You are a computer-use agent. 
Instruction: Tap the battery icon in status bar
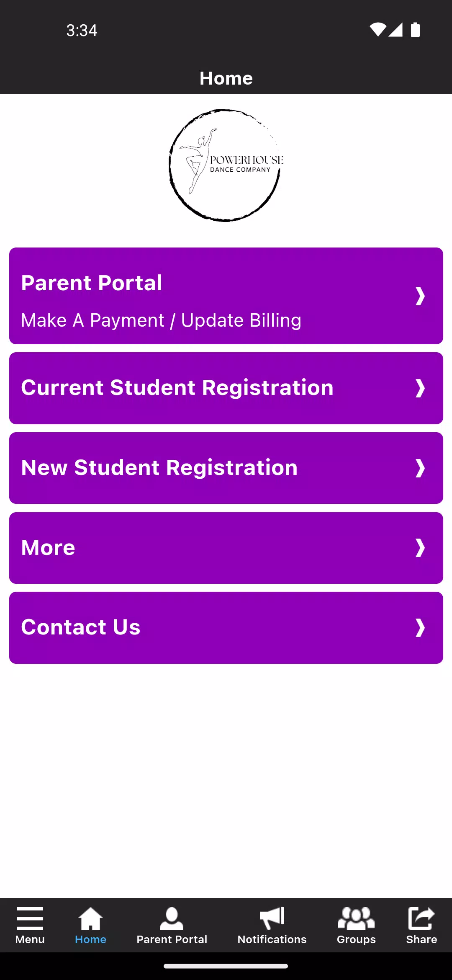click(x=415, y=30)
